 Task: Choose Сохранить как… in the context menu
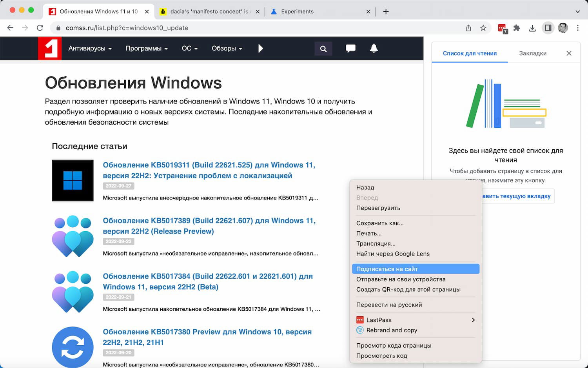pos(416,223)
